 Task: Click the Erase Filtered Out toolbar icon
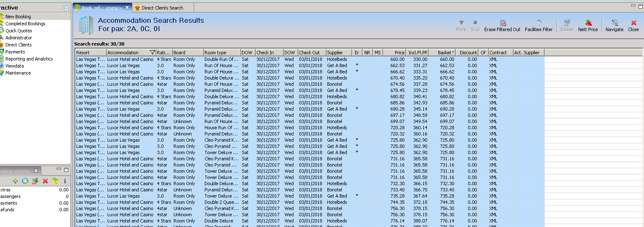503,23
